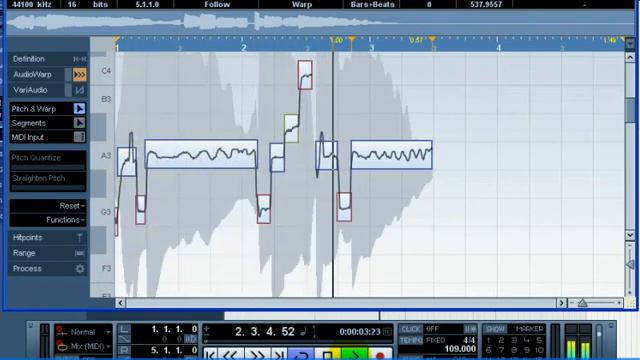Viewport: 640px width, 360px height.
Task: Toggle the TEMPO track button
Action: [x=410, y=340]
